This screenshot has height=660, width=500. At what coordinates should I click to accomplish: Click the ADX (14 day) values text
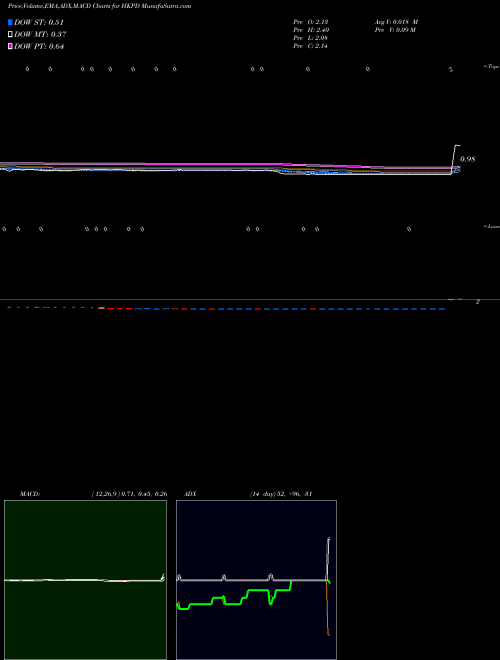tap(280, 494)
